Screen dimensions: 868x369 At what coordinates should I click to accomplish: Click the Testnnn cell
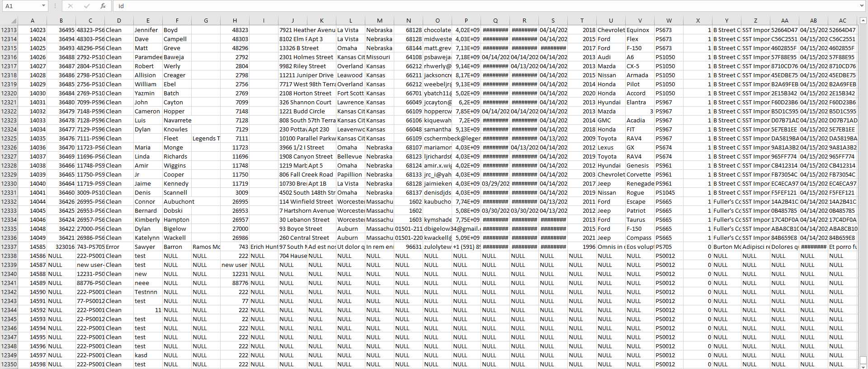pyautogui.click(x=148, y=292)
